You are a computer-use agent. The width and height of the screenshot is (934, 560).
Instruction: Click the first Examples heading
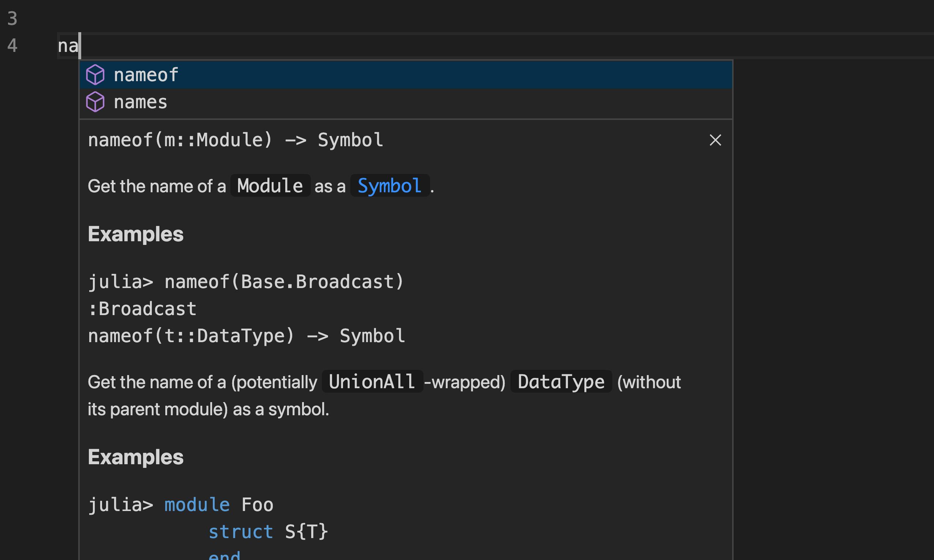pyautogui.click(x=135, y=234)
